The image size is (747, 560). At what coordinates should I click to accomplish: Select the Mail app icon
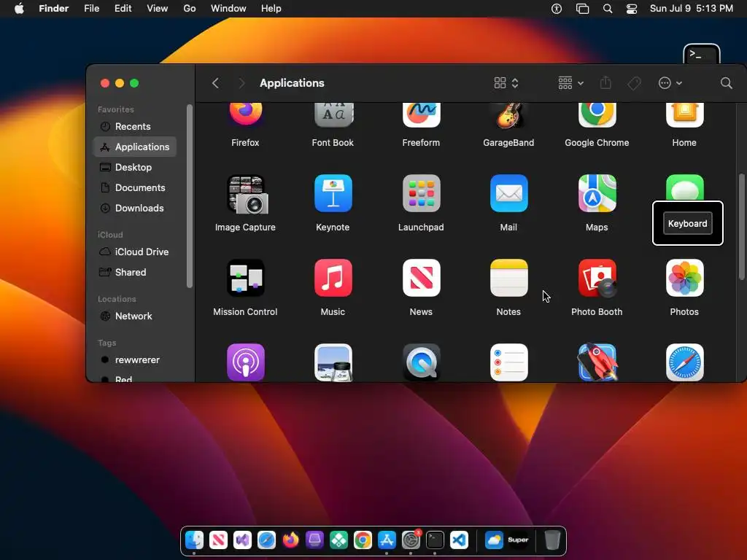click(508, 194)
